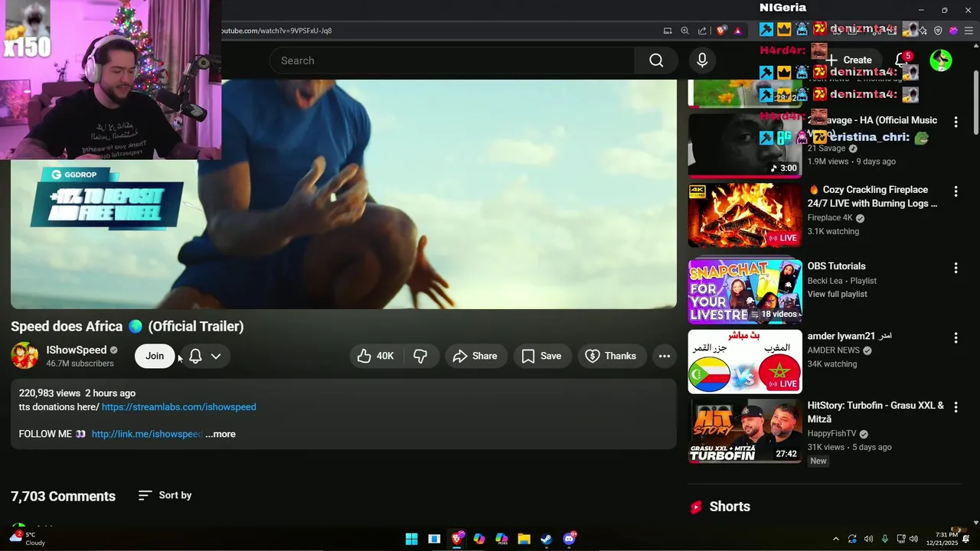
Task: Expand notification preferences chevron beside bell
Action: (x=216, y=356)
